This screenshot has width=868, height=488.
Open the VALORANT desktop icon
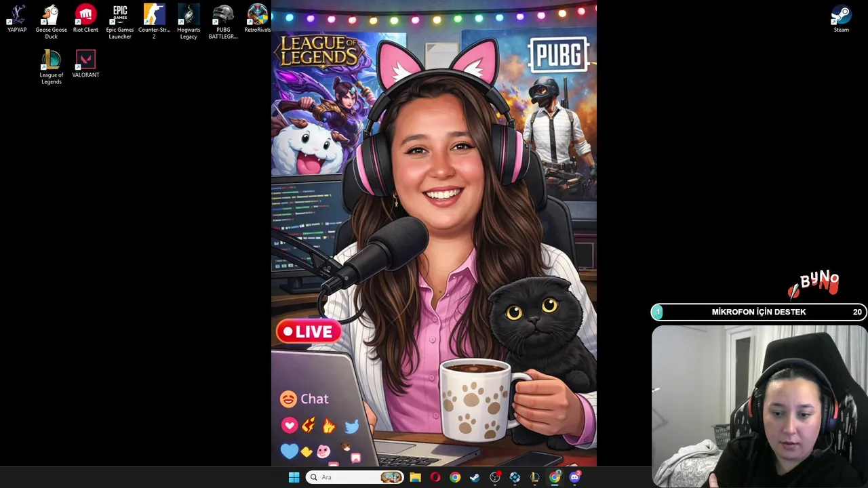[85, 64]
